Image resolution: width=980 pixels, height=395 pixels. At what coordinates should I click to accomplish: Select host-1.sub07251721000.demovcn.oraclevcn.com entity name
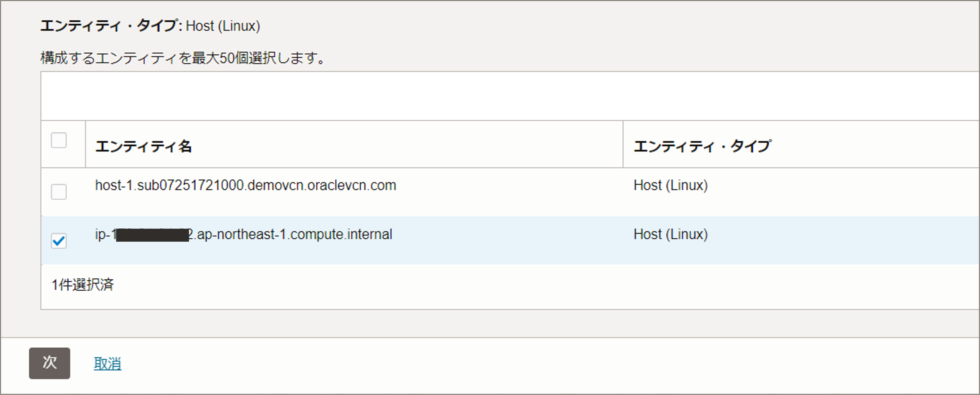click(x=245, y=186)
